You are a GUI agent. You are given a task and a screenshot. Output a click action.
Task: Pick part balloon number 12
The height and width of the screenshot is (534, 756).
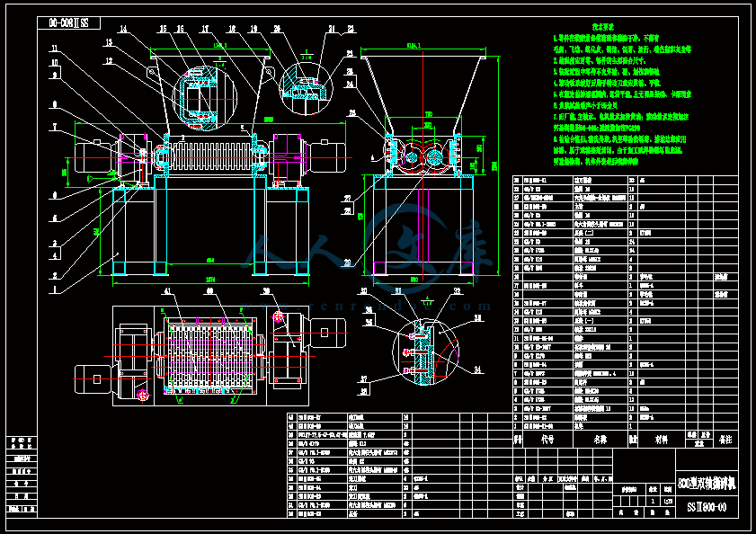(109, 61)
